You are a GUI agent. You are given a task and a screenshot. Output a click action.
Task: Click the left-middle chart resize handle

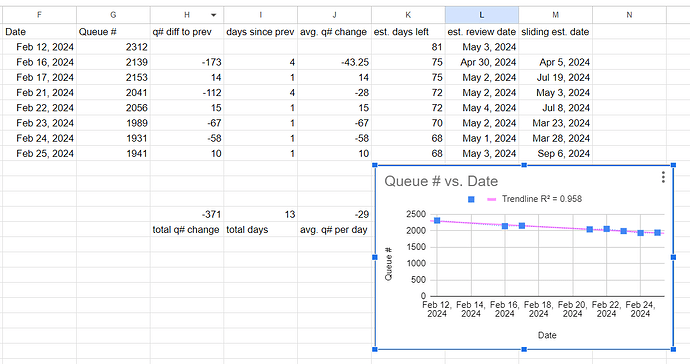coord(375,257)
